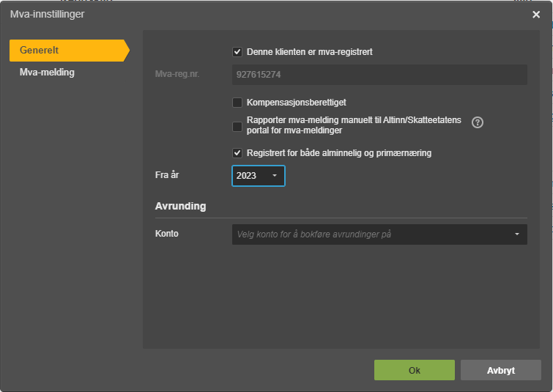Cancel with the Avbryt button
The image size is (553, 392).
pyautogui.click(x=501, y=370)
